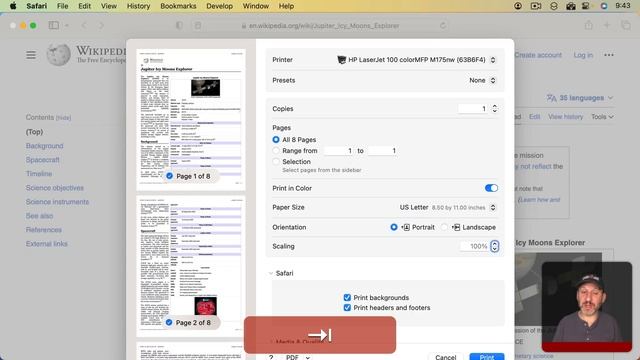The height and width of the screenshot is (360, 640).
Task: Open the Wikipedia Tools dropdown
Action: [602, 117]
